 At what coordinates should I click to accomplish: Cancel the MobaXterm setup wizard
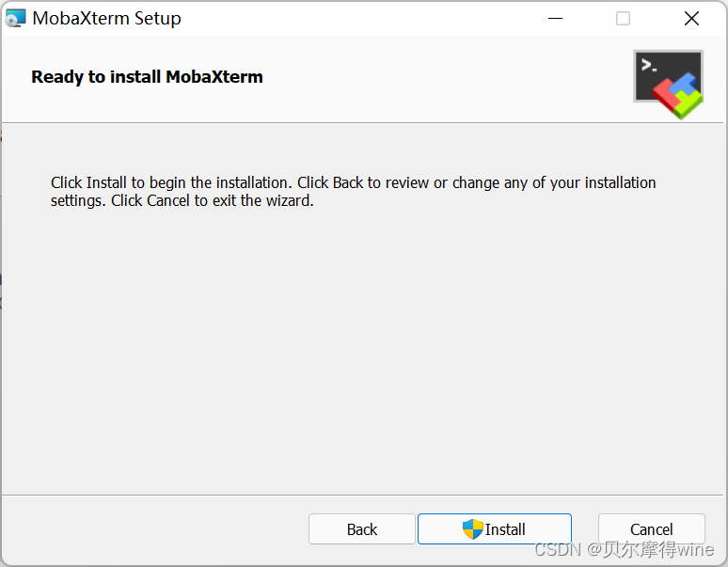click(652, 529)
